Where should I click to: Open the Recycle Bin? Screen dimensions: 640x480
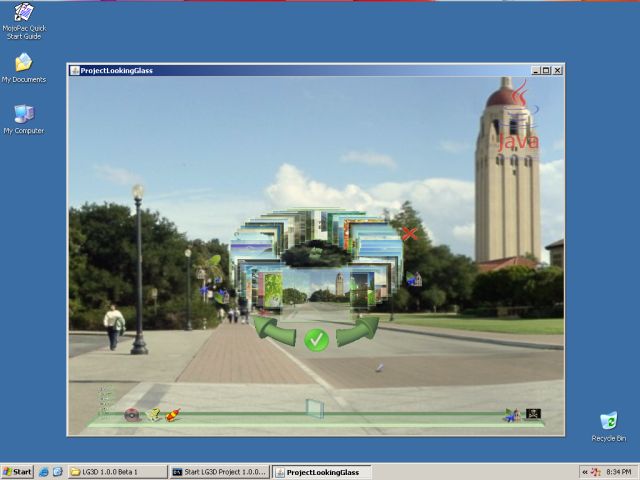[x=609, y=427]
